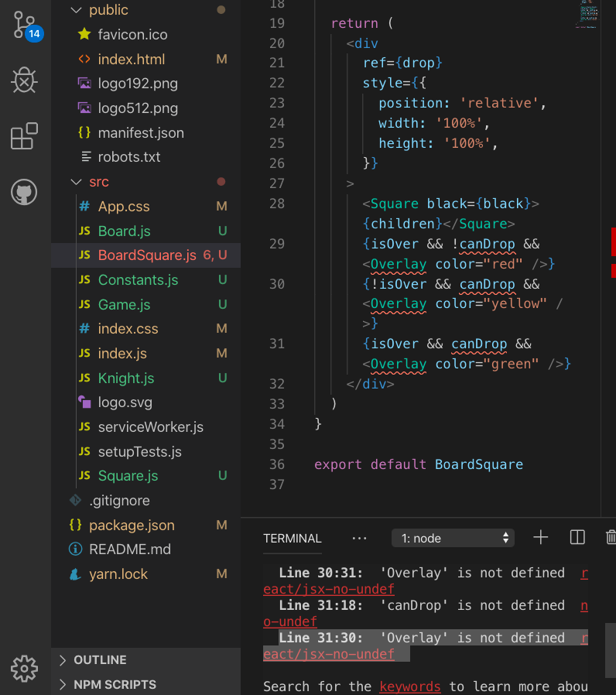Click the code minimap to navigate
Image resolution: width=616 pixels, height=695 pixels.
click(586, 15)
